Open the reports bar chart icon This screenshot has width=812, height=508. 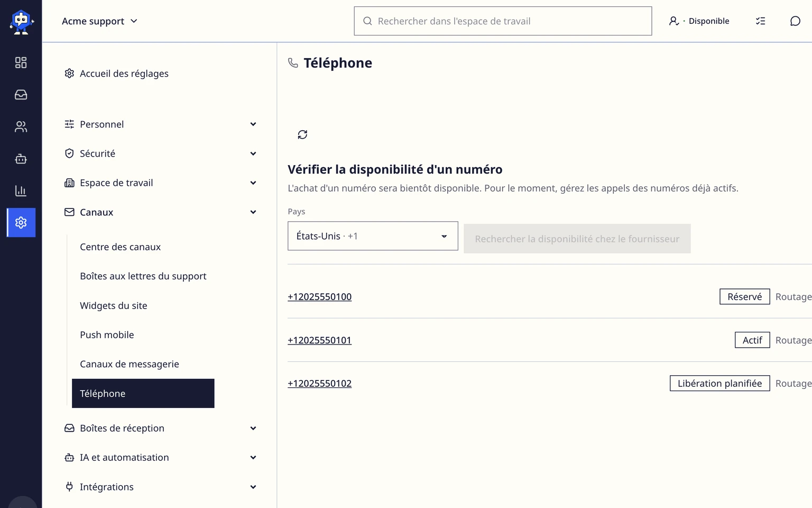tap(21, 190)
